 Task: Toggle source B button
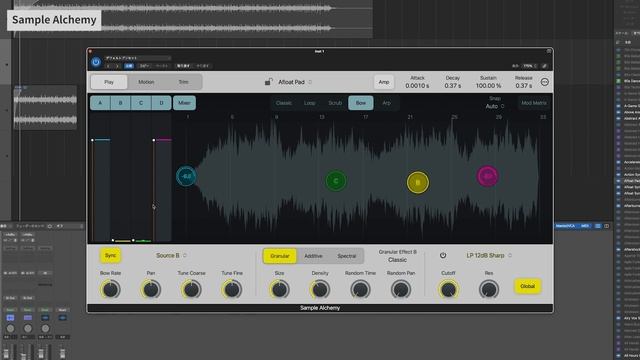click(121, 103)
